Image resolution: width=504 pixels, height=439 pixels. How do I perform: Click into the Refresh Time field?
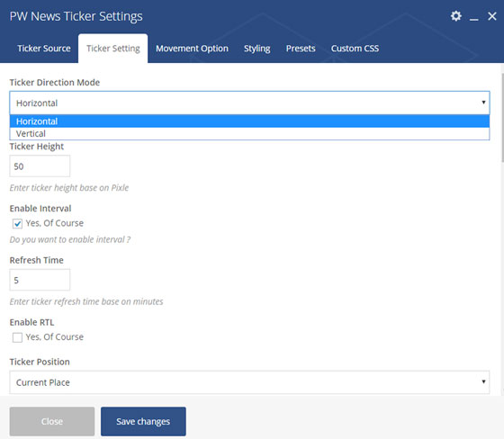pos(40,280)
